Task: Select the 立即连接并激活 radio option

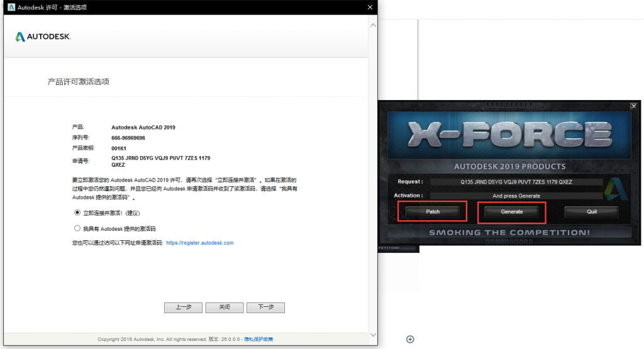Action: pyautogui.click(x=77, y=213)
